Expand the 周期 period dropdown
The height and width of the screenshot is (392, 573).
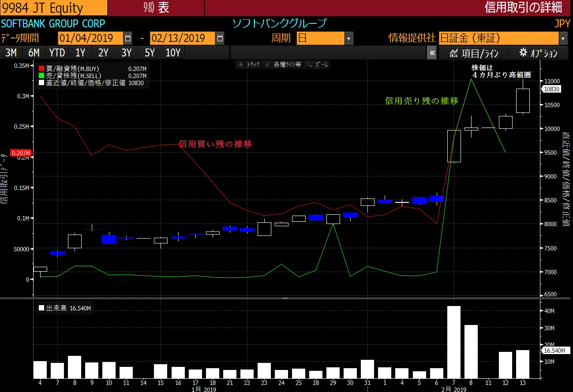(349, 38)
